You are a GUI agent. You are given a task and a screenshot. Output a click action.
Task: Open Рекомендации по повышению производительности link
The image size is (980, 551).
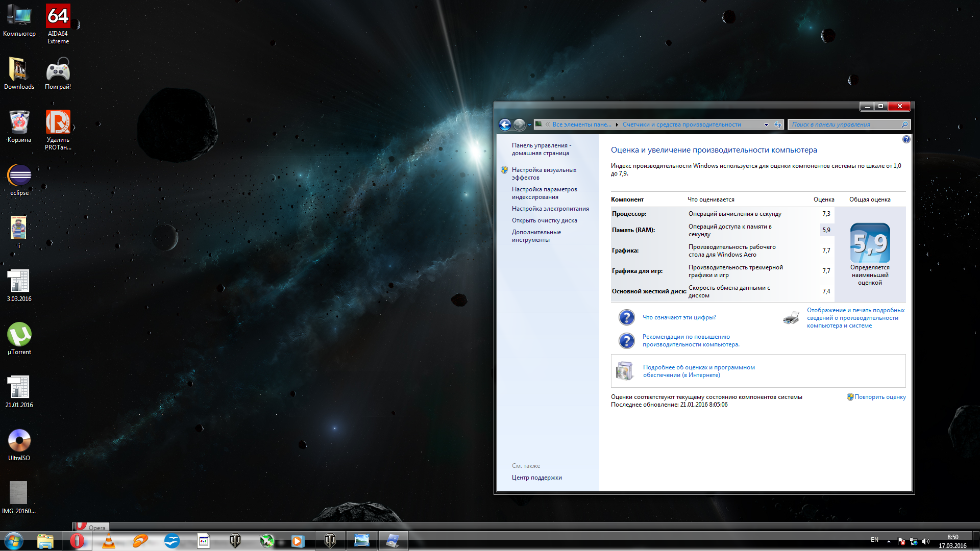691,340
